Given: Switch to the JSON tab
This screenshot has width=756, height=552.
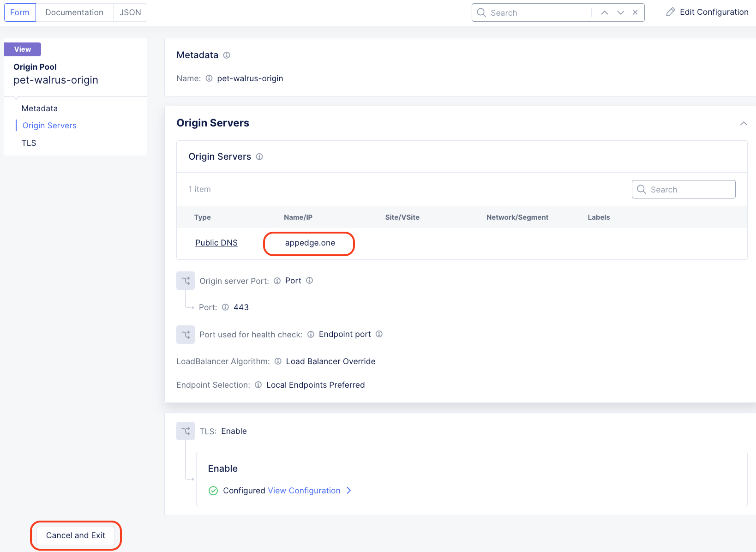Looking at the screenshot, I should click(130, 12).
